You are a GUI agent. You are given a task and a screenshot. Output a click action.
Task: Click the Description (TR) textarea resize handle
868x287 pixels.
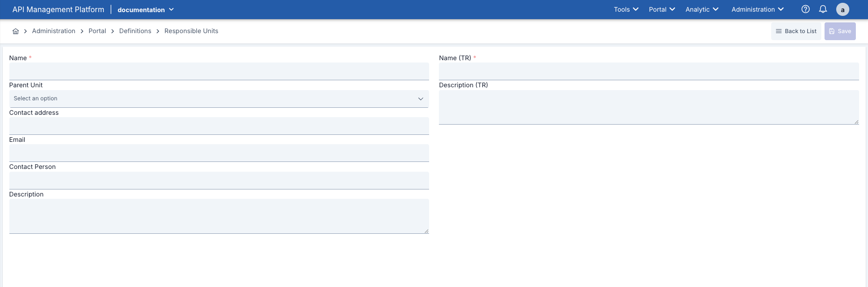pyautogui.click(x=856, y=122)
